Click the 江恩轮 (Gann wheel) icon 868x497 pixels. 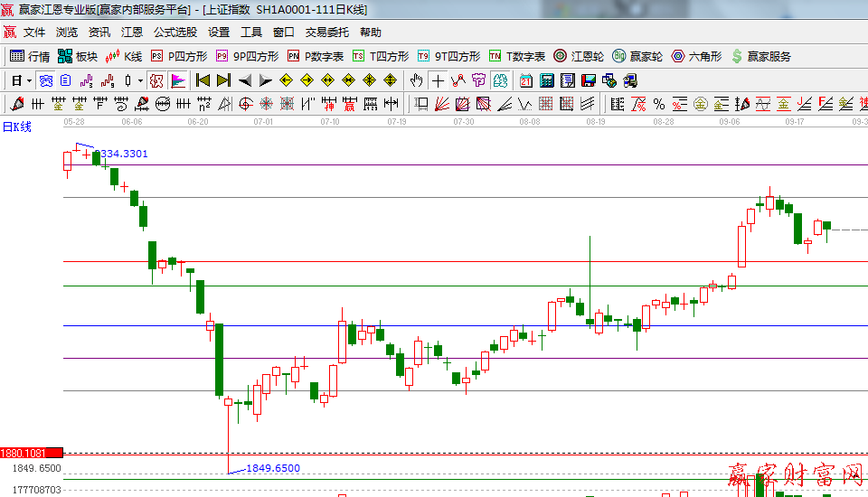pyautogui.click(x=561, y=56)
